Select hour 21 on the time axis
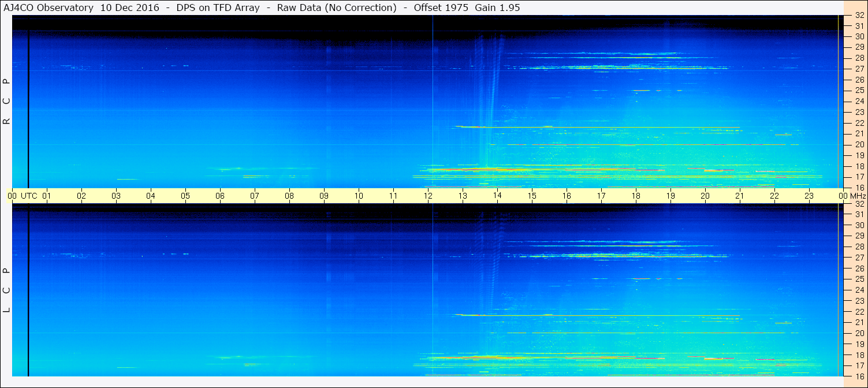868x388 pixels. point(740,196)
